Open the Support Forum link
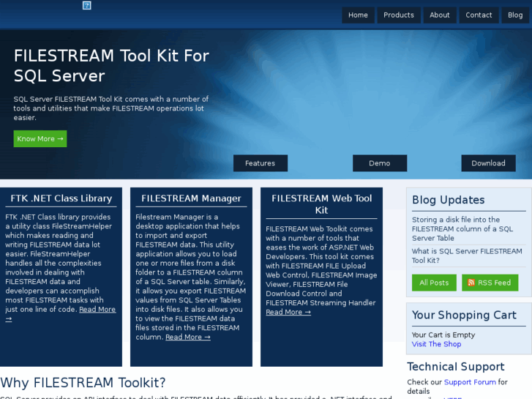 [469, 382]
